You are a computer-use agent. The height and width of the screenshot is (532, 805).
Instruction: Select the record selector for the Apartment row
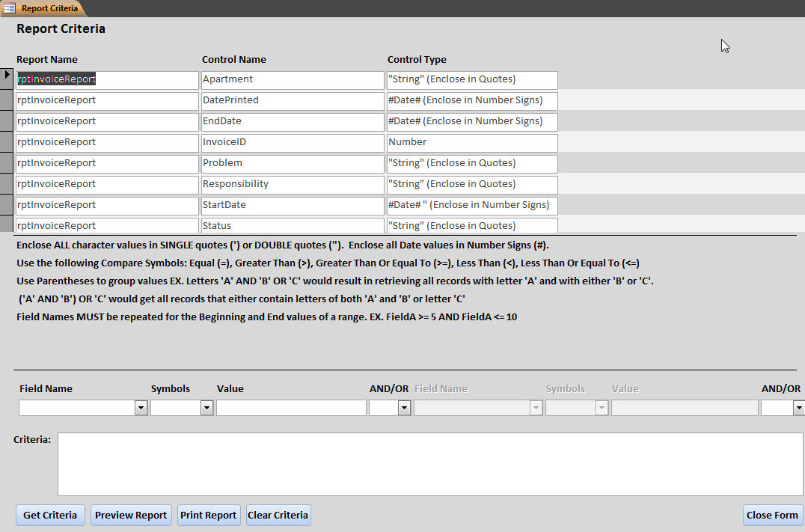pos(7,78)
